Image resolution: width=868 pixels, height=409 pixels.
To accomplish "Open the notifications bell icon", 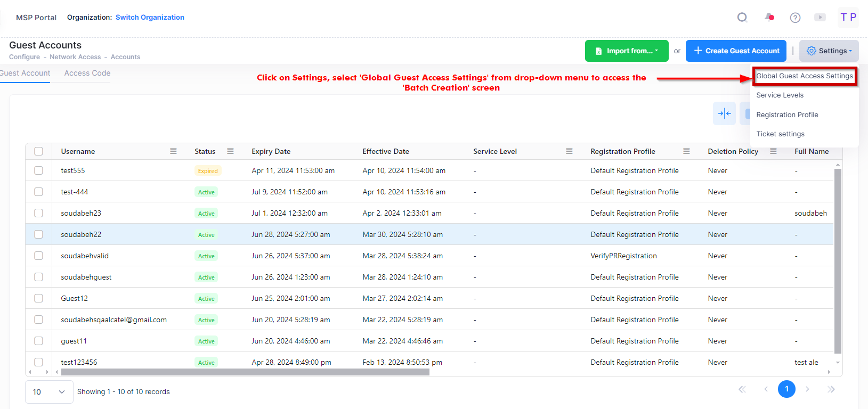I will (769, 18).
